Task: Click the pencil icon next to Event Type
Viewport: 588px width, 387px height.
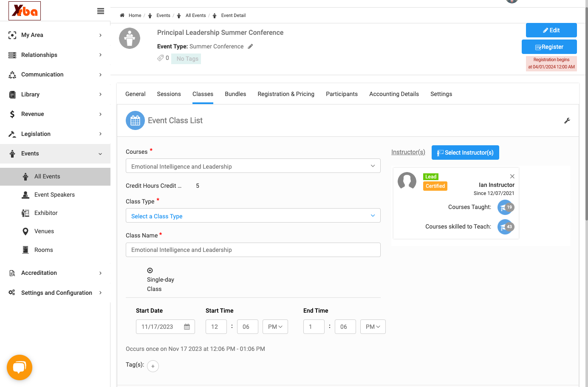Action: coord(251,46)
